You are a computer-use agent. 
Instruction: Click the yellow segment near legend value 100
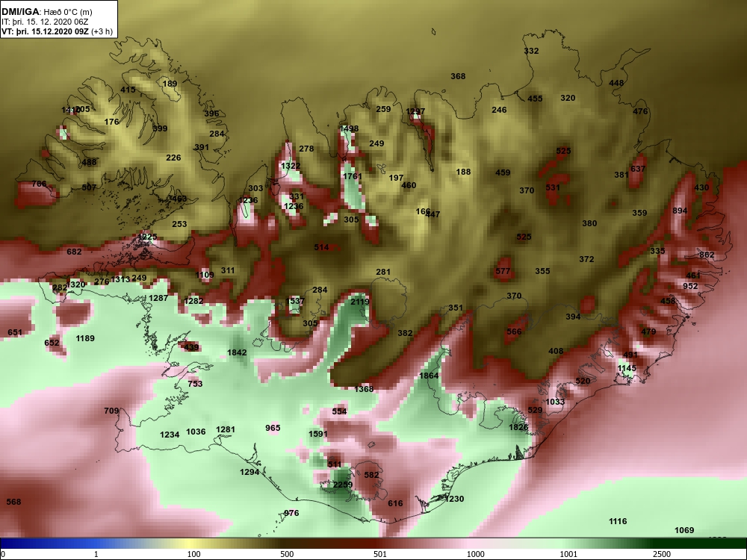point(190,544)
